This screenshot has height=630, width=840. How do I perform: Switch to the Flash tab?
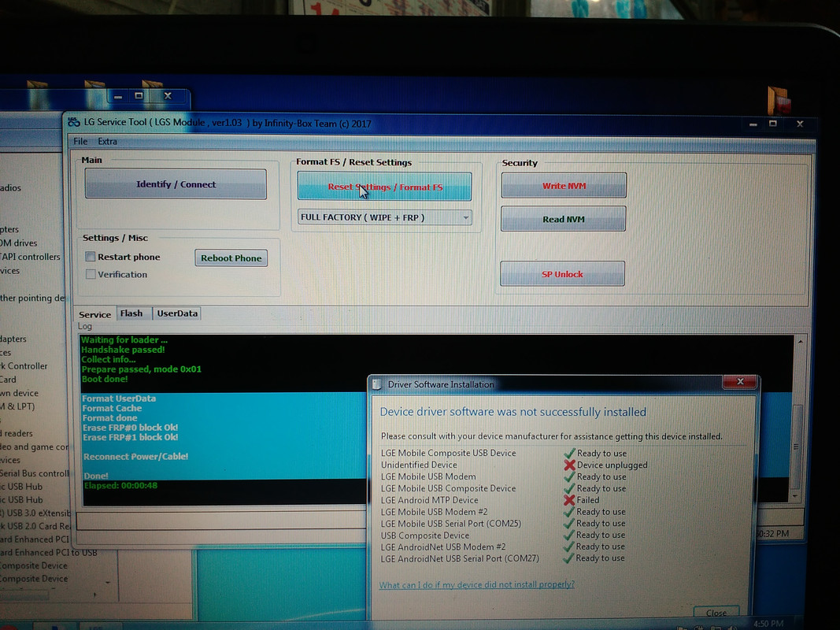pos(131,313)
